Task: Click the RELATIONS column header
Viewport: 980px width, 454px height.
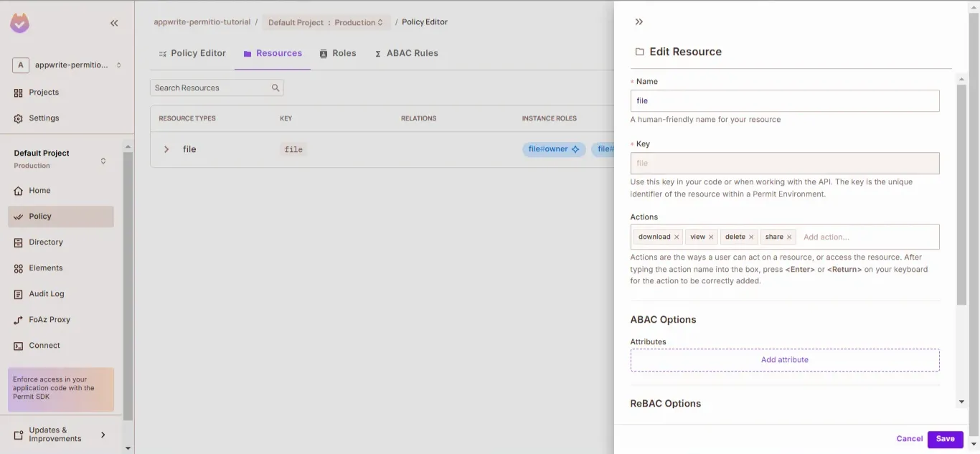Action: 419,118
